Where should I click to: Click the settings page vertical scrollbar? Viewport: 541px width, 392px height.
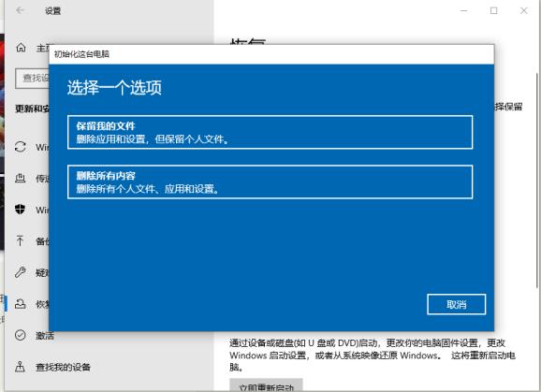coord(536,180)
